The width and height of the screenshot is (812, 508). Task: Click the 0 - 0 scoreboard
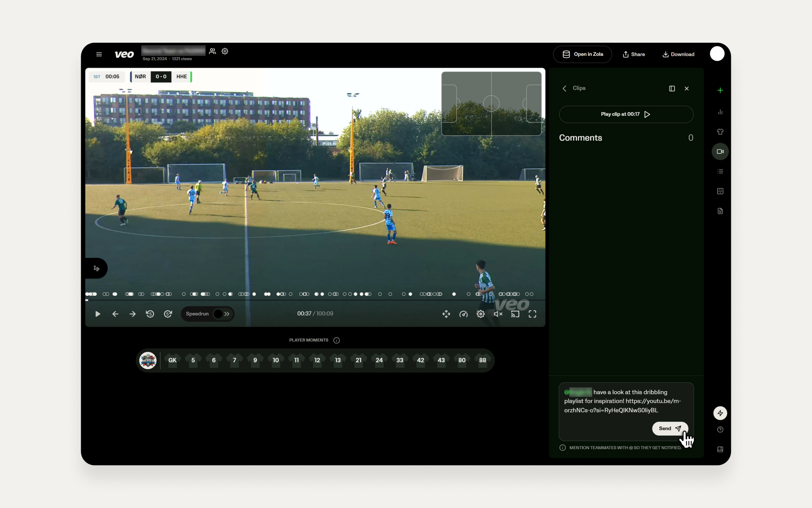click(x=161, y=77)
